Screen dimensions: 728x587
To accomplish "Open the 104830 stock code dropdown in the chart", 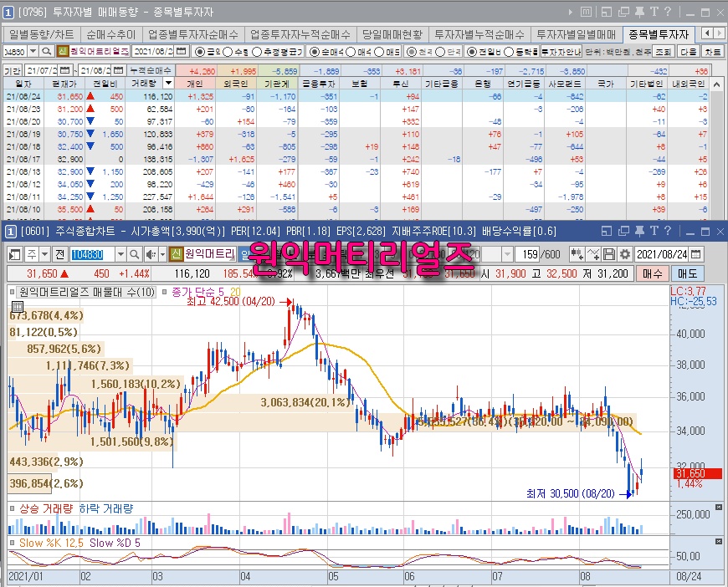I will click(120, 254).
